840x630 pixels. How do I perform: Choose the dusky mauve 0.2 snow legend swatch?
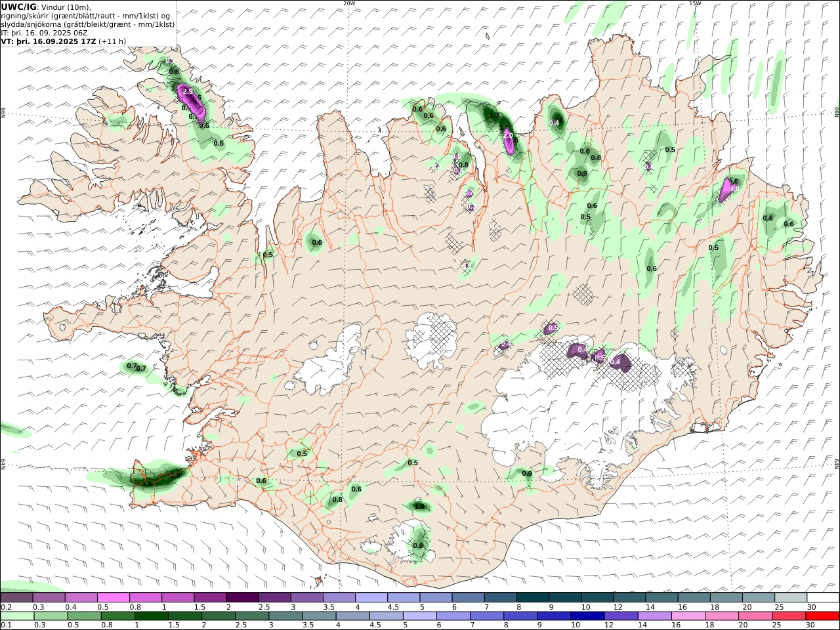[x=16, y=597]
